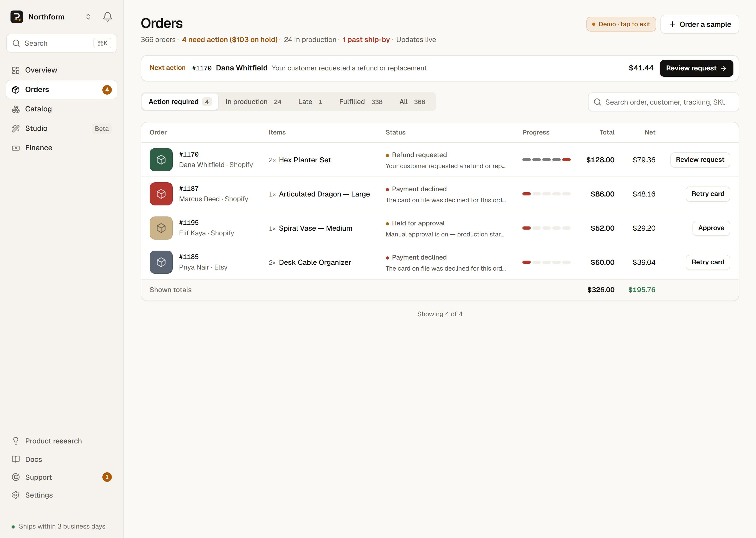
Task: Click progress bar of order #1170
Action: pyautogui.click(x=546, y=160)
